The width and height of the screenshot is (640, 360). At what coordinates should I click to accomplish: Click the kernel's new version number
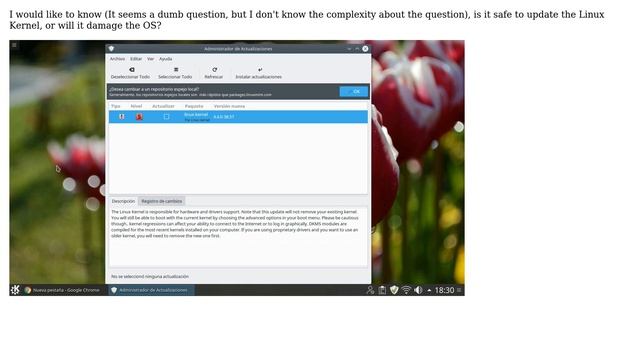pyautogui.click(x=224, y=117)
